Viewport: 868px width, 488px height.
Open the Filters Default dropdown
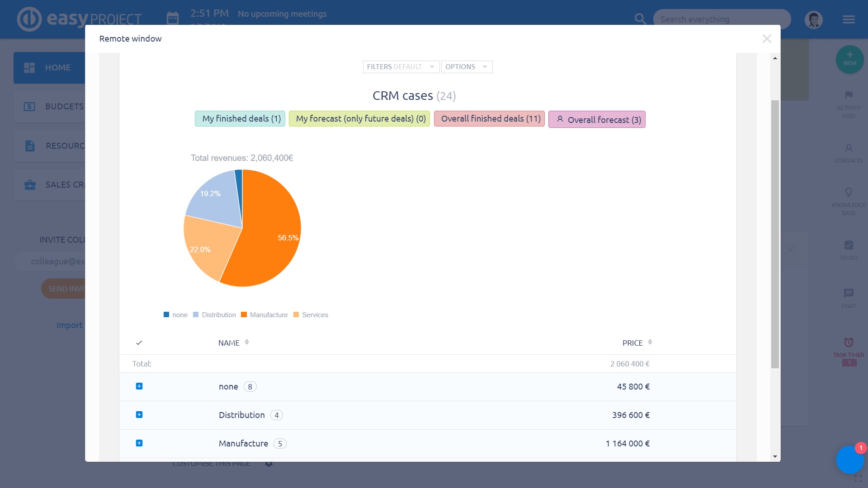point(401,67)
